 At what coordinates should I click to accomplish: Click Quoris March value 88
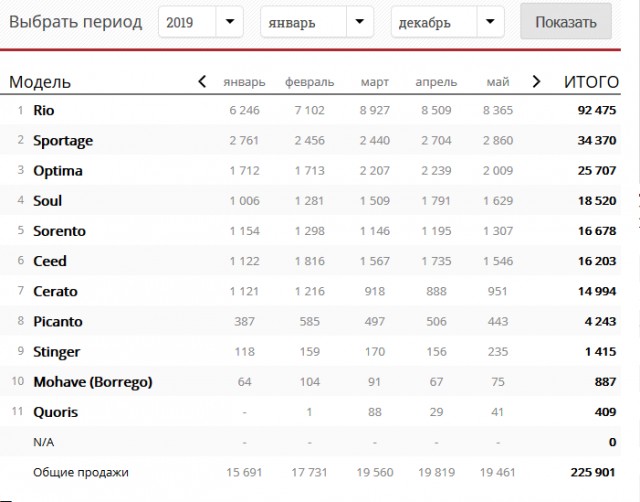375,412
